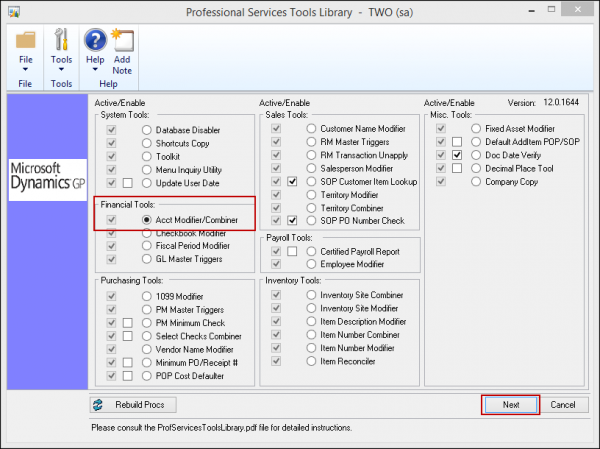Select the Customer Name Modifier option
600x449 pixels.
pyautogui.click(x=311, y=129)
